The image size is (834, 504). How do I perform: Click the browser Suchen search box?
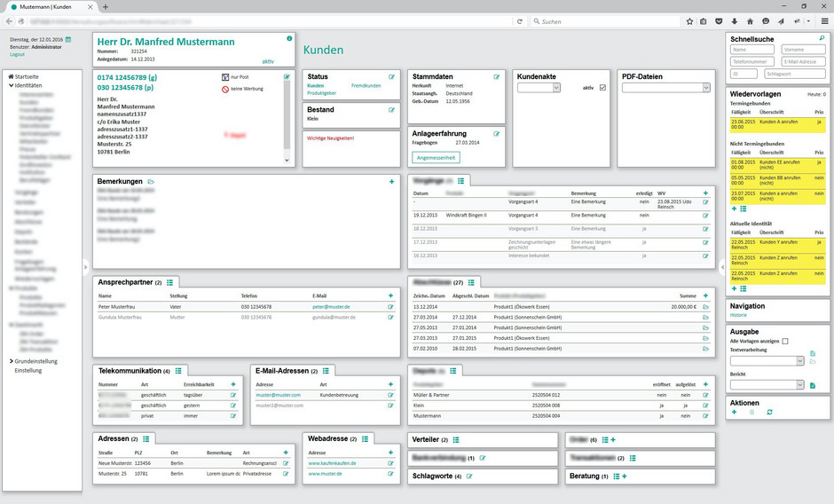point(605,21)
